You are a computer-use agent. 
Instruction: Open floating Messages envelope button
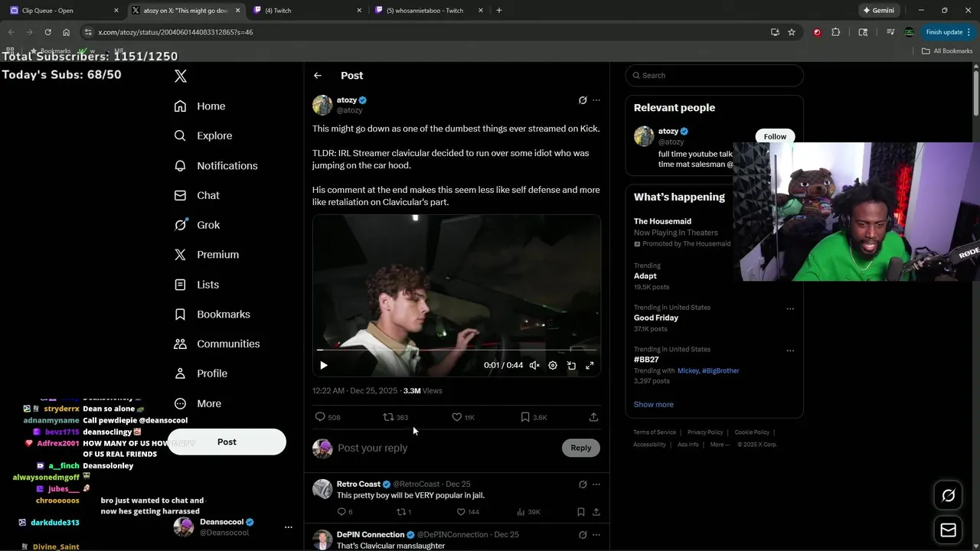coord(948,530)
